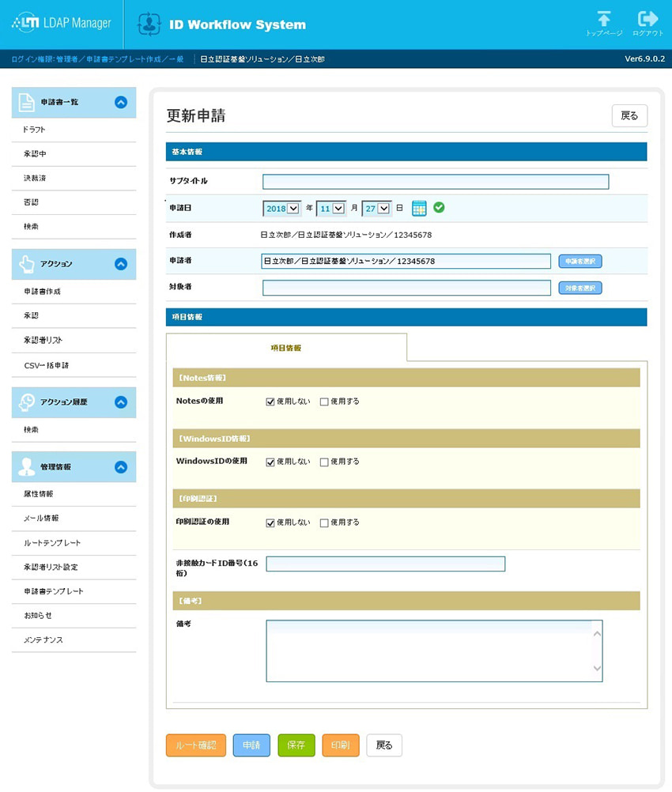Click the トップページ icon in header
672x792 pixels.
(x=604, y=20)
